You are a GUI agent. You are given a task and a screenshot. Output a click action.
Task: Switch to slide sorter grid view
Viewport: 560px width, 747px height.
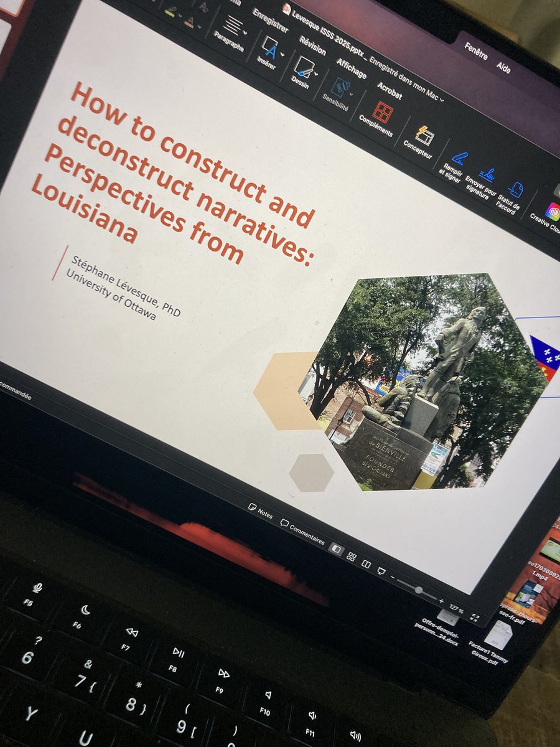pos(352,556)
